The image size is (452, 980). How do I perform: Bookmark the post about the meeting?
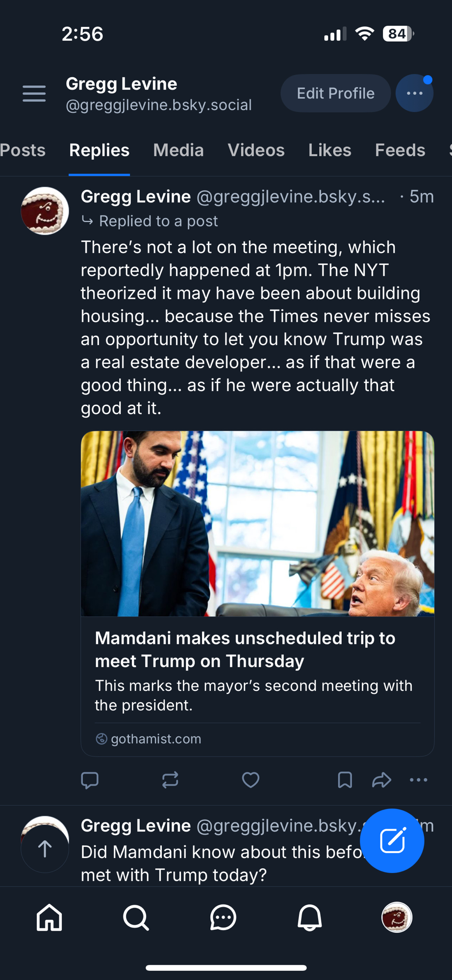[345, 780]
